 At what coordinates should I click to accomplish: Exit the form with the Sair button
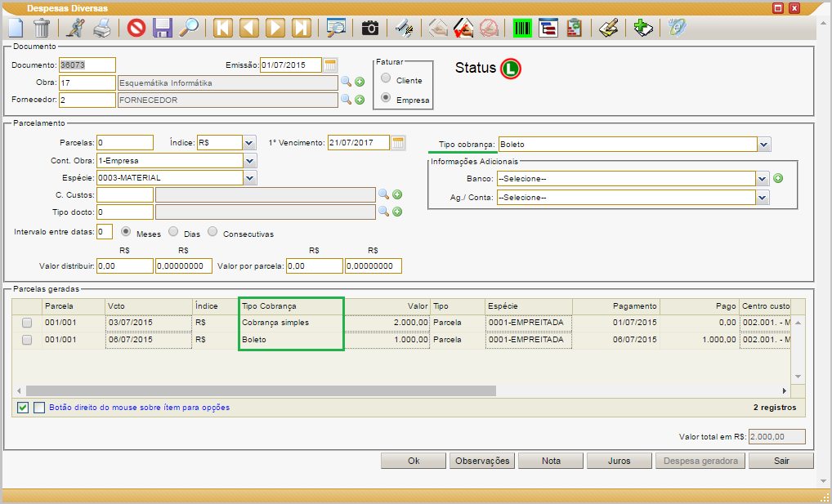point(781,461)
